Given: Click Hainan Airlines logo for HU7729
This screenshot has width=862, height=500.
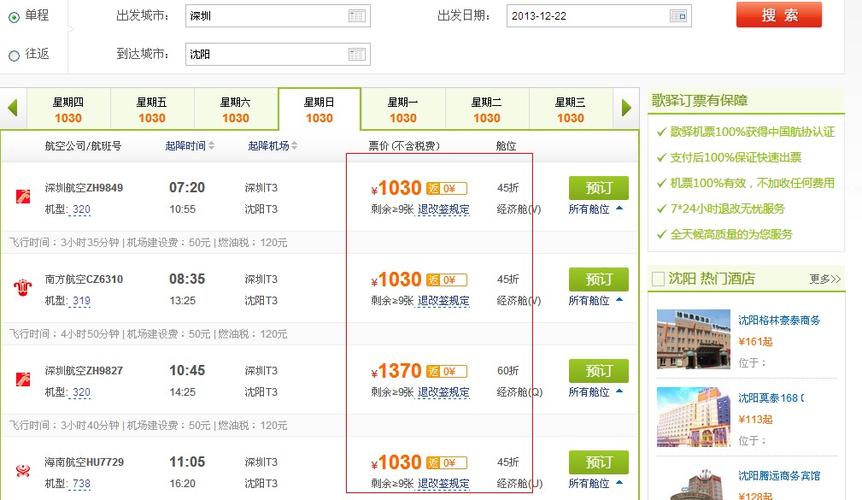Looking at the screenshot, I should click(23, 470).
